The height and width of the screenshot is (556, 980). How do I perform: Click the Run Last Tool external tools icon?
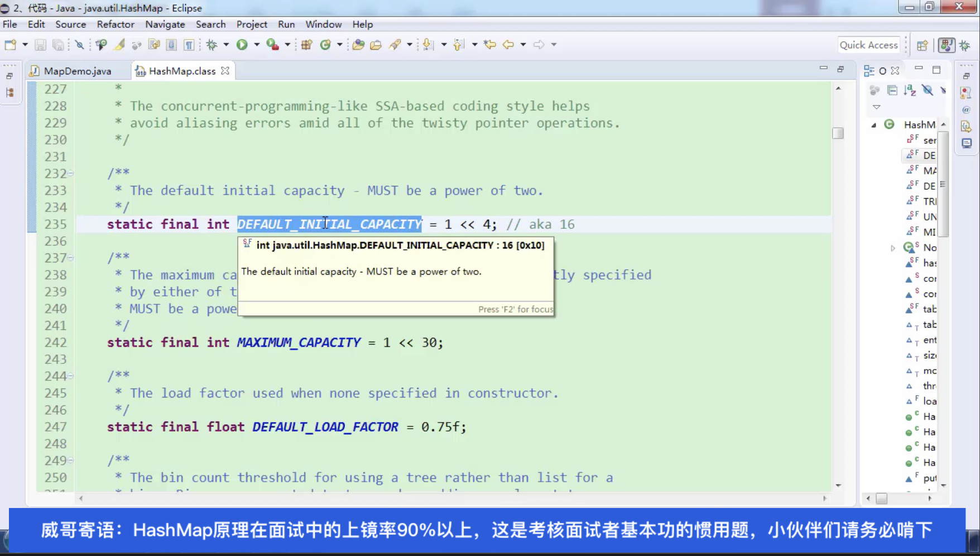(272, 45)
